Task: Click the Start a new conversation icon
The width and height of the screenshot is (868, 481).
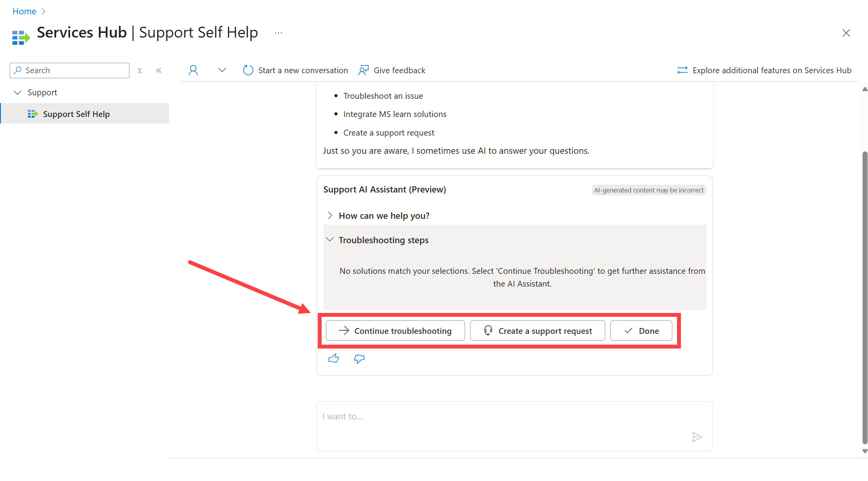Action: [x=247, y=70]
